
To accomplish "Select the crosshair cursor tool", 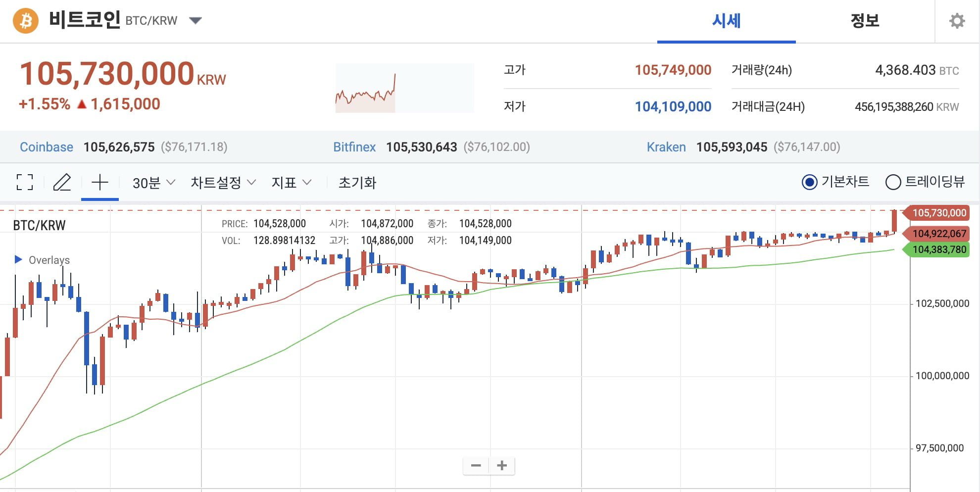I will (x=100, y=182).
